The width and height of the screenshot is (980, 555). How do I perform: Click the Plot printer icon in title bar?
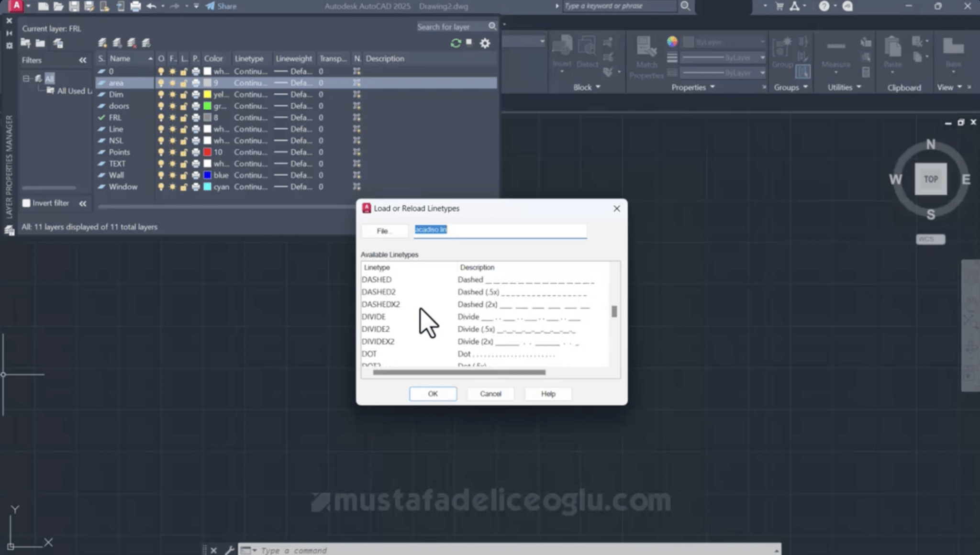[x=136, y=6]
